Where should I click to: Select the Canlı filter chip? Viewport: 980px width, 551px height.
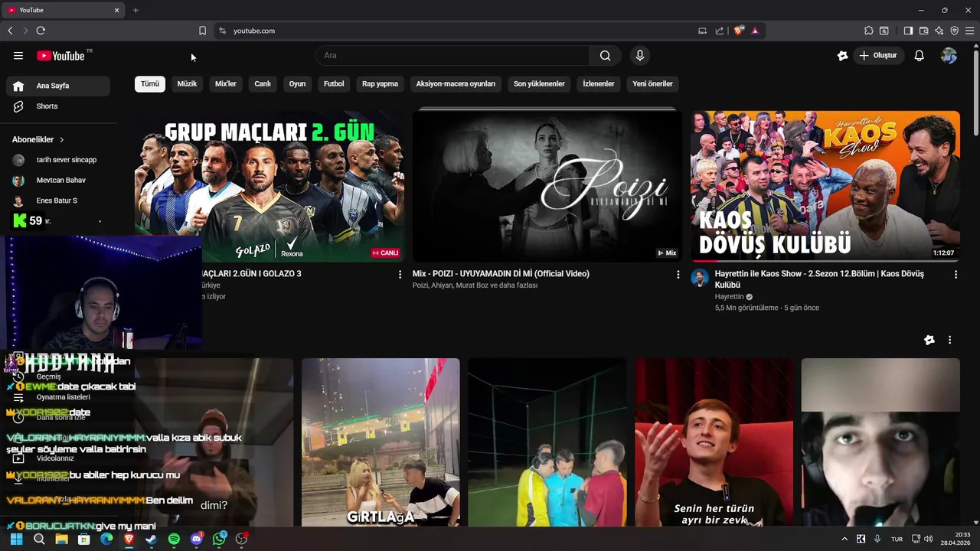tap(263, 83)
